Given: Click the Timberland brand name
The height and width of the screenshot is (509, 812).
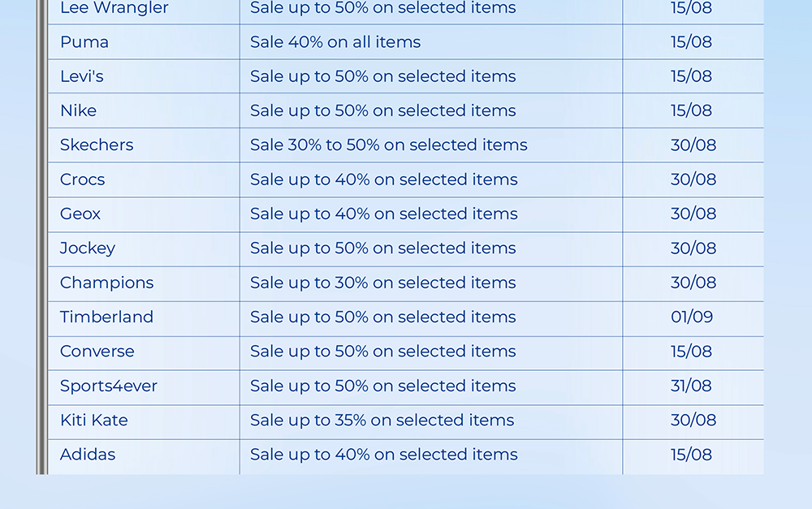Looking at the screenshot, I should click(x=106, y=317).
